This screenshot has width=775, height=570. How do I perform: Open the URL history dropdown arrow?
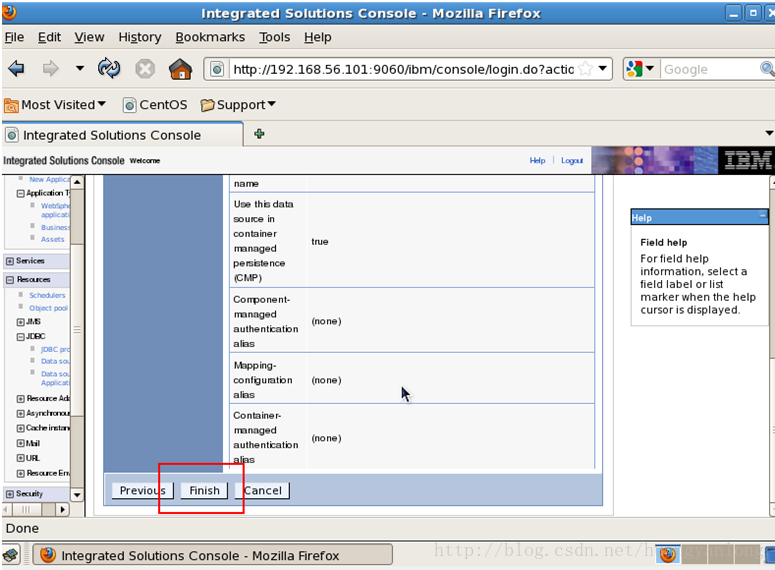(x=603, y=68)
